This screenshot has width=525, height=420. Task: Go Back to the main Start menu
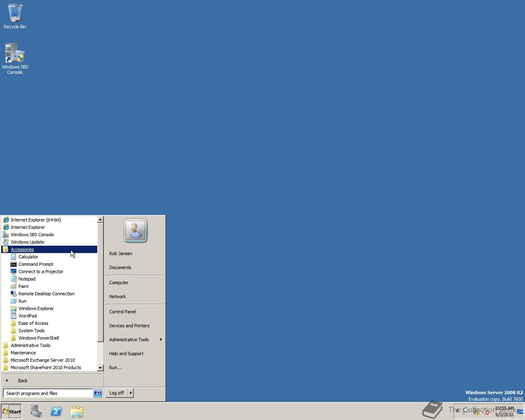52,381
